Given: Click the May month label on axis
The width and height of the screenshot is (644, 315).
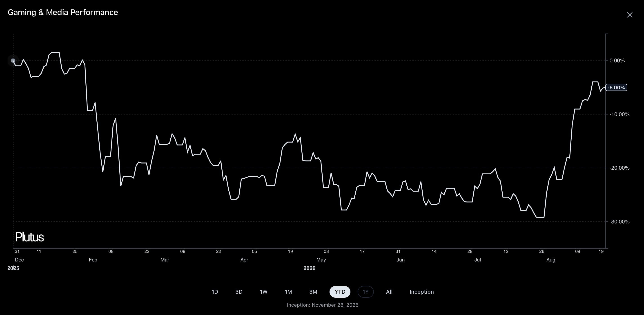Looking at the screenshot, I should click(321, 260).
